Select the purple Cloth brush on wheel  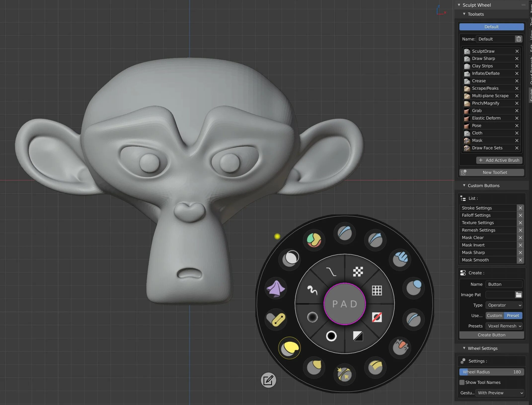click(276, 288)
